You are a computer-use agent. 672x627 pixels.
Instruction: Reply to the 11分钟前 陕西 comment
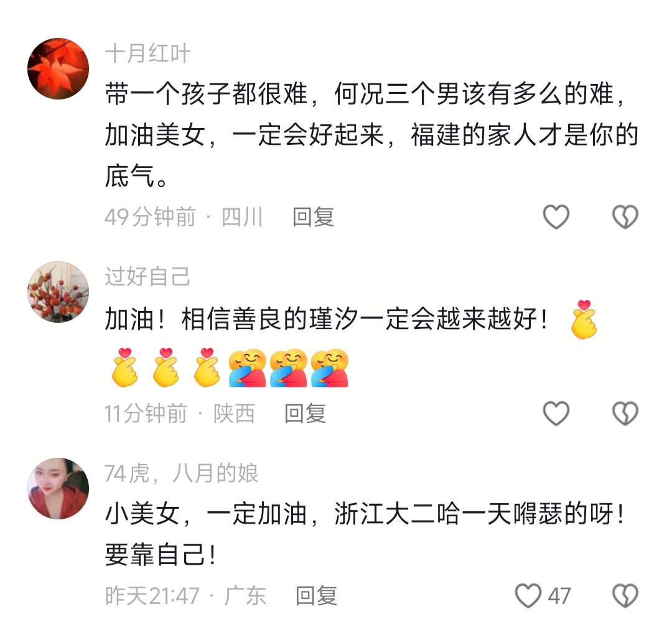[x=305, y=414]
